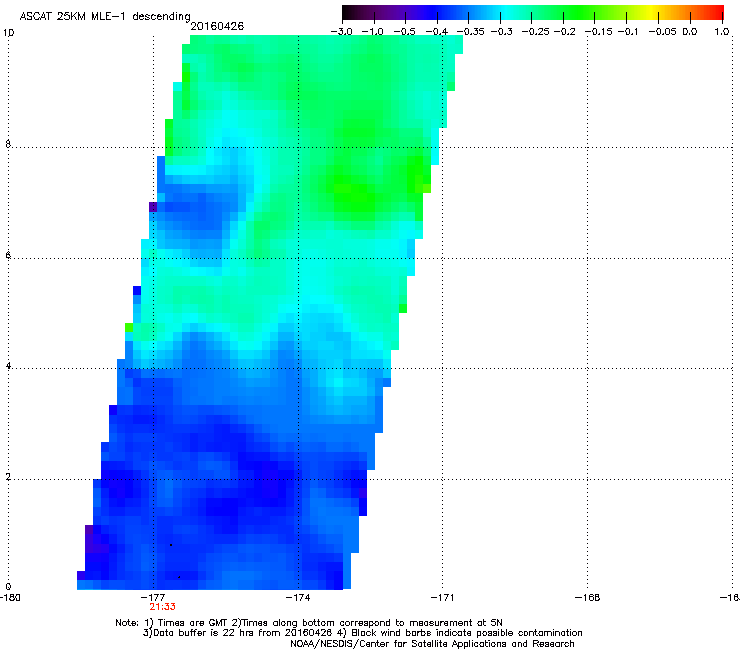Image resolution: width=740 pixels, height=650 pixels.
Task: Click latitude axis label 6
Action: (8, 255)
